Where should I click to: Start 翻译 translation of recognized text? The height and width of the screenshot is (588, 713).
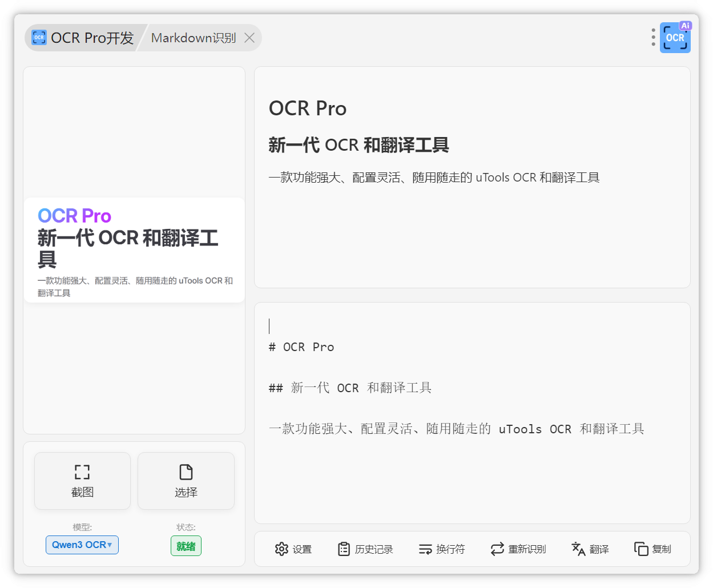[x=590, y=549]
